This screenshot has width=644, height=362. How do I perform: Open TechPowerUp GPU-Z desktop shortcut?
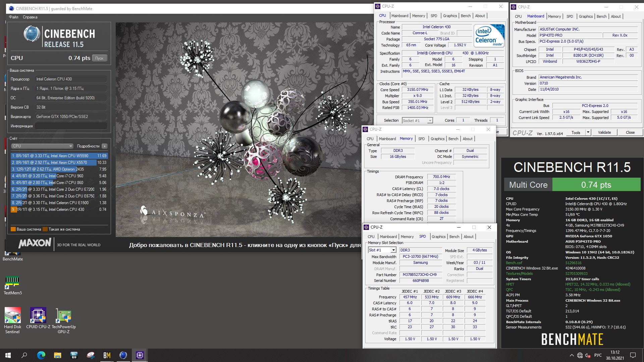[x=63, y=320]
